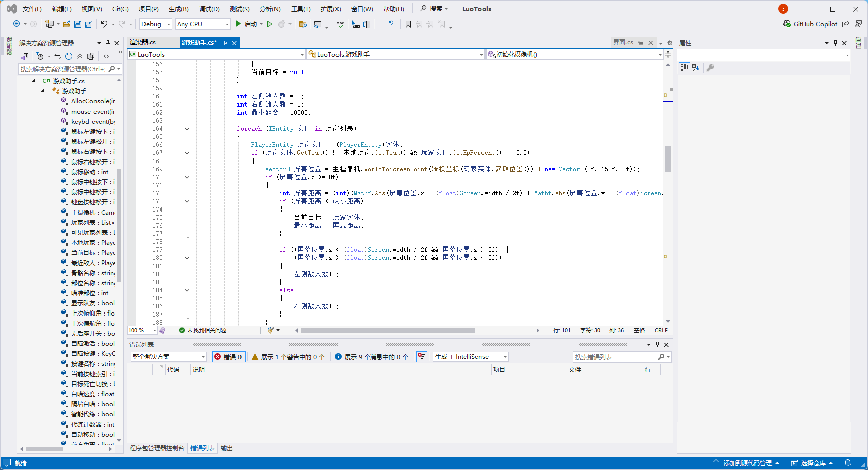This screenshot has height=470, width=868.
Task: Click the Save All icon in the toolbar
Action: tap(88, 24)
